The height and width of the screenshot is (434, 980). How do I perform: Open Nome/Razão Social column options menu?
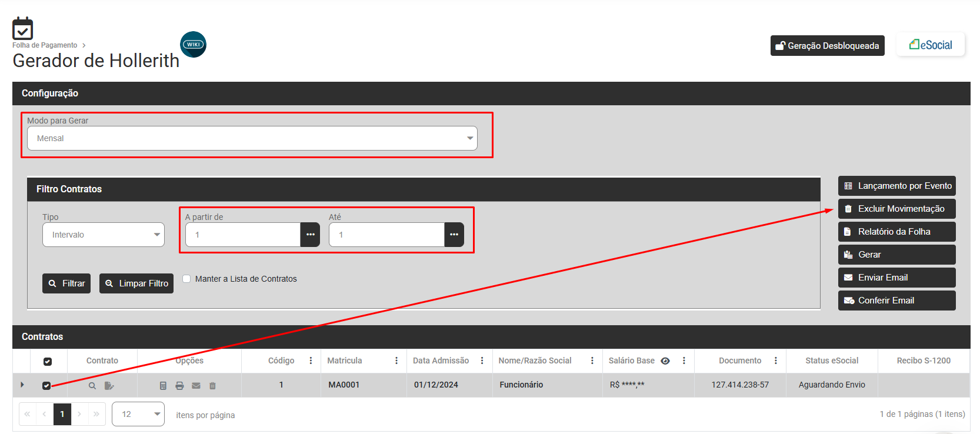(x=592, y=360)
